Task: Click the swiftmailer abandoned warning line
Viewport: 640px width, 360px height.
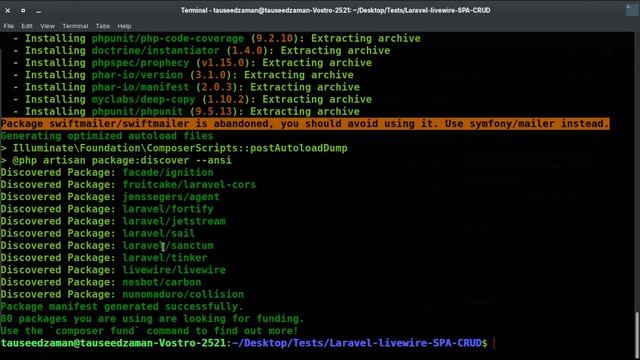Action: click(x=305, y=124)
